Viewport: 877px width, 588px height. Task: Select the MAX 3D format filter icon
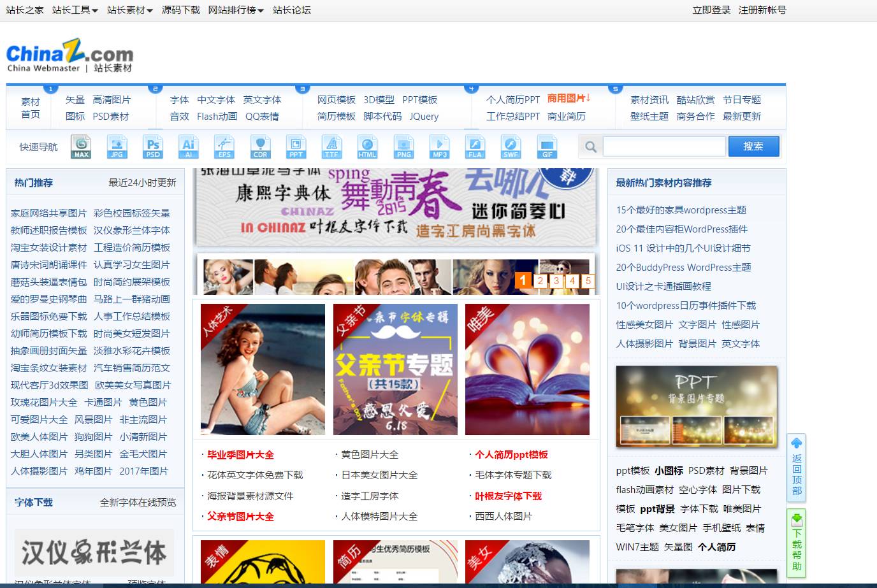80,147
